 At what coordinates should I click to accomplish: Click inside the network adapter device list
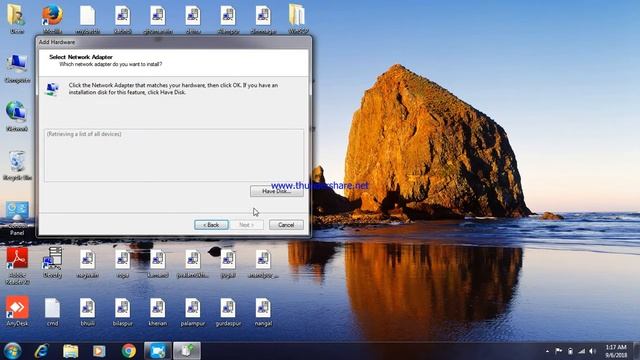174,156
